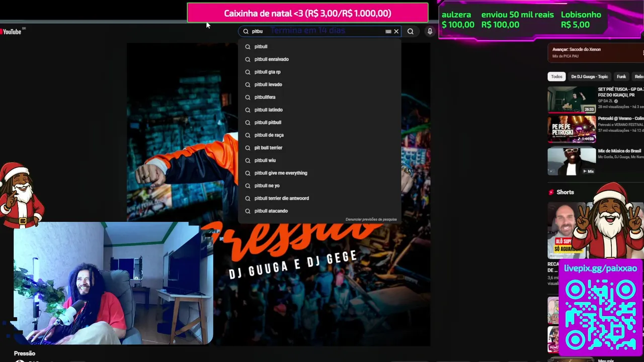Choose the 'pitbullfera' suggestion
Screen dimensions: 644x362
click(x=319, y=97)
